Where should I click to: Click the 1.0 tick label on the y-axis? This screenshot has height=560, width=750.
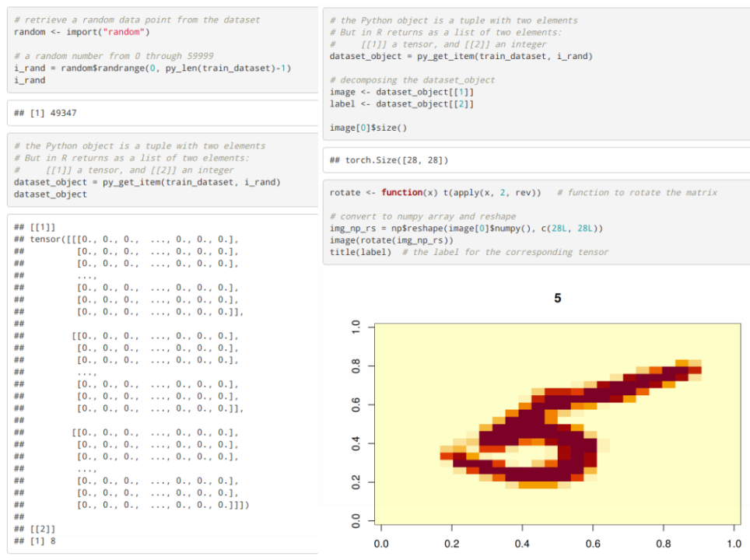point(356,327)
